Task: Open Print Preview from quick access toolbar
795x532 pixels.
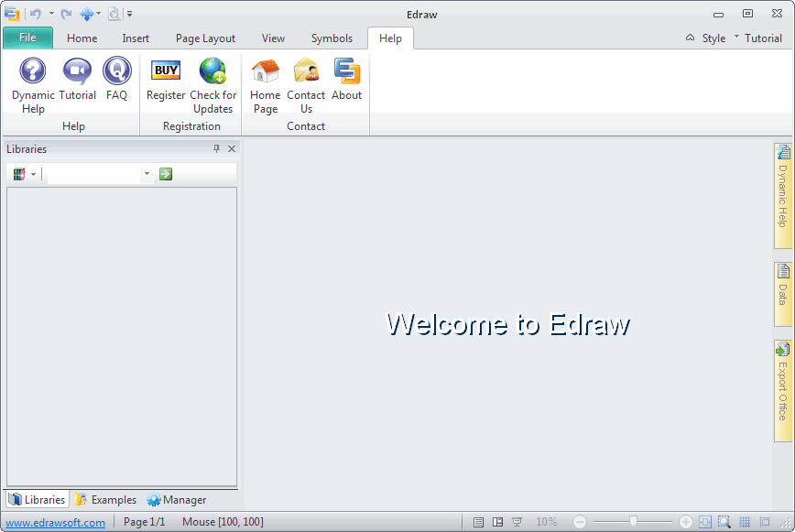Action: 114,14
